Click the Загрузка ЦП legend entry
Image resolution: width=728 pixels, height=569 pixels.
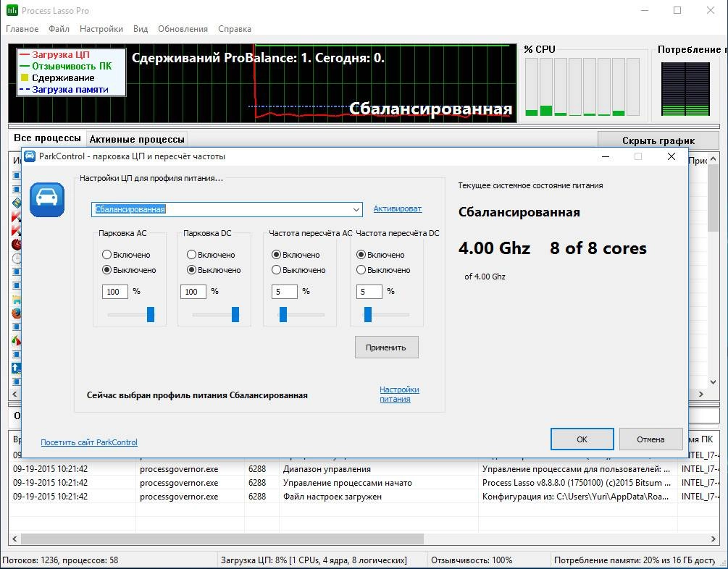[x=55, y=54]
